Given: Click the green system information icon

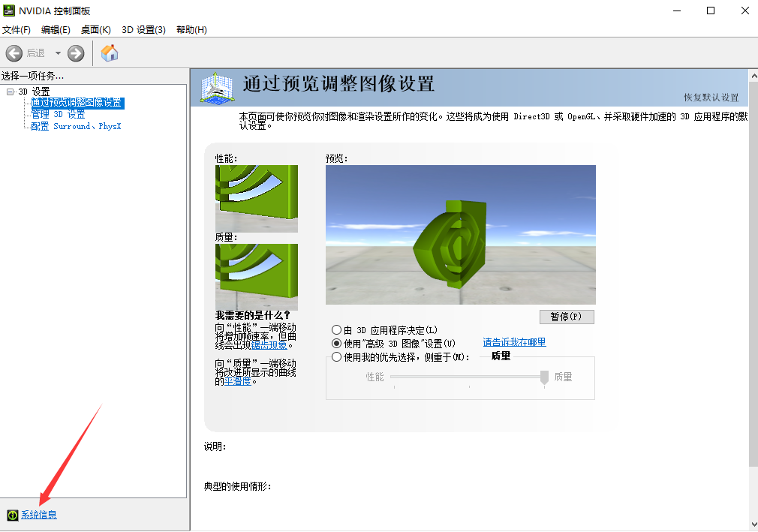Looking at the screenshot, I should pyautogui.click(x=13, y=515).
